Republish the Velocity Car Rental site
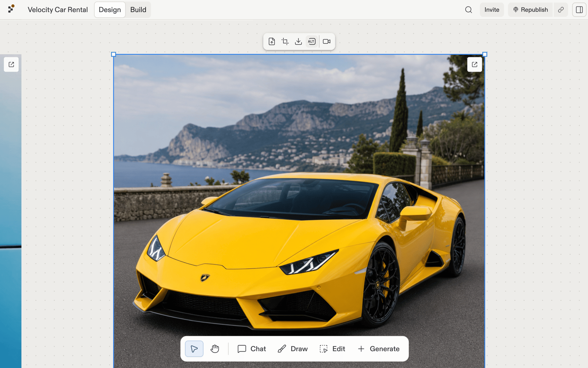 pos(530,10)
